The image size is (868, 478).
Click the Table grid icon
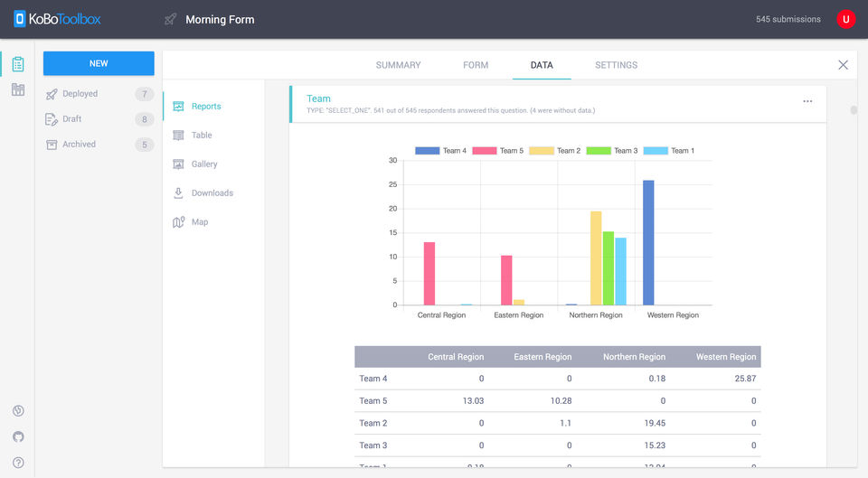click(178, 135)
